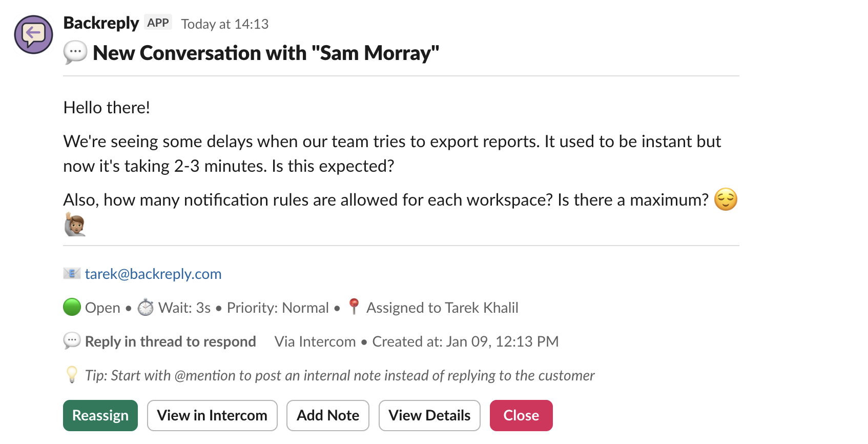Click the Backreply app avatar icon

(33, 34)
